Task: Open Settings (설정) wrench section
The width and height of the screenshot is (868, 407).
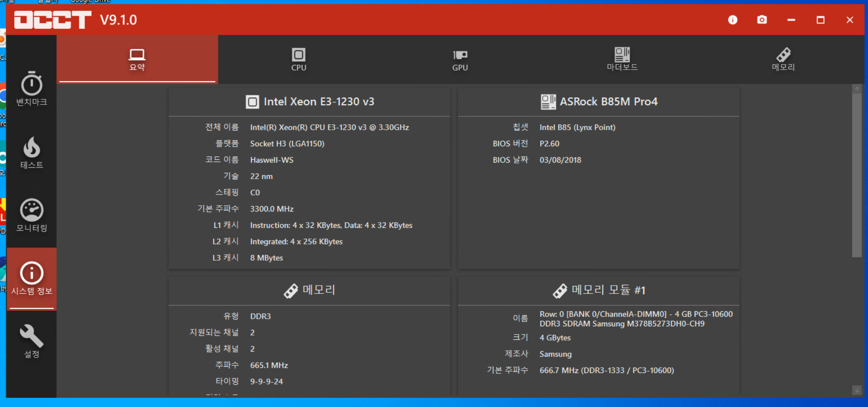Action: pyautogui.click(x=32, y=341)
